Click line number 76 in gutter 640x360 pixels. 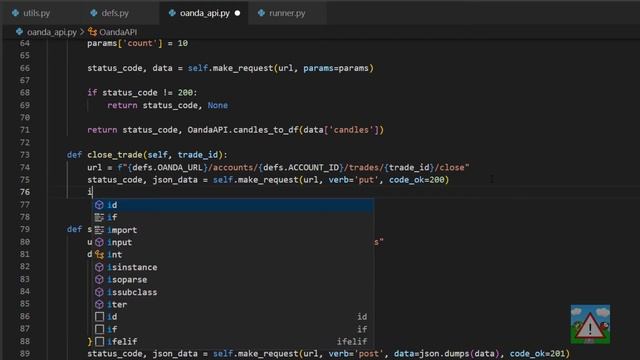(25, 192)
